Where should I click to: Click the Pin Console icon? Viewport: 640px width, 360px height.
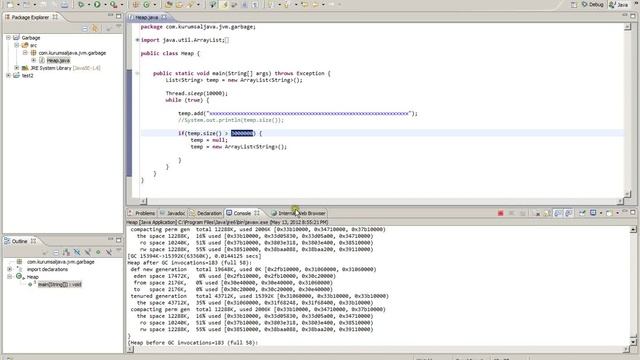tap(582, 213)
